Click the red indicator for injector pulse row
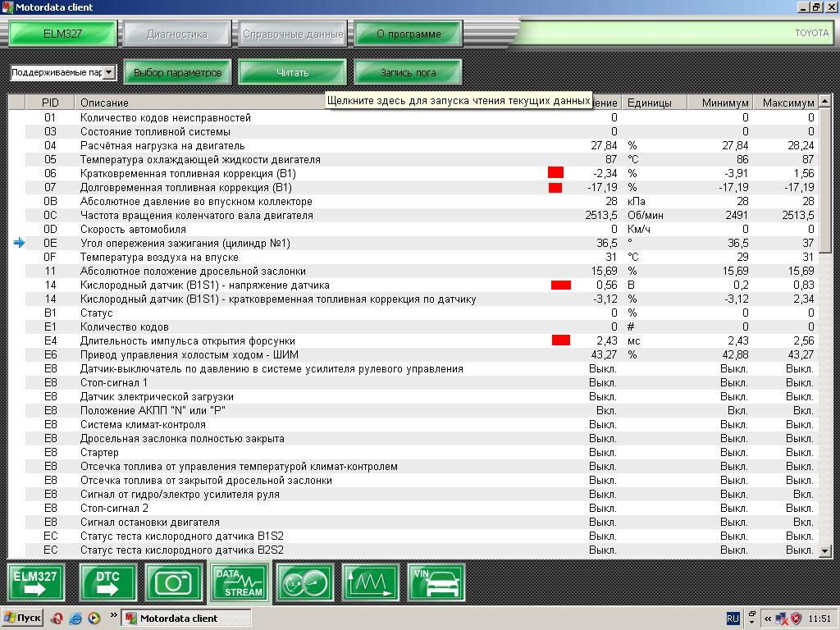Screen dimensions: 840x630 [x=561, y=340]
